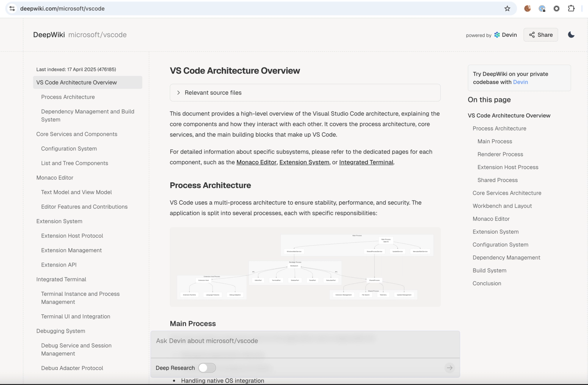The image size is (588, 385).
Task: Follow the Integrated Terminal link in paragraph
Action: tap(366, 162)
